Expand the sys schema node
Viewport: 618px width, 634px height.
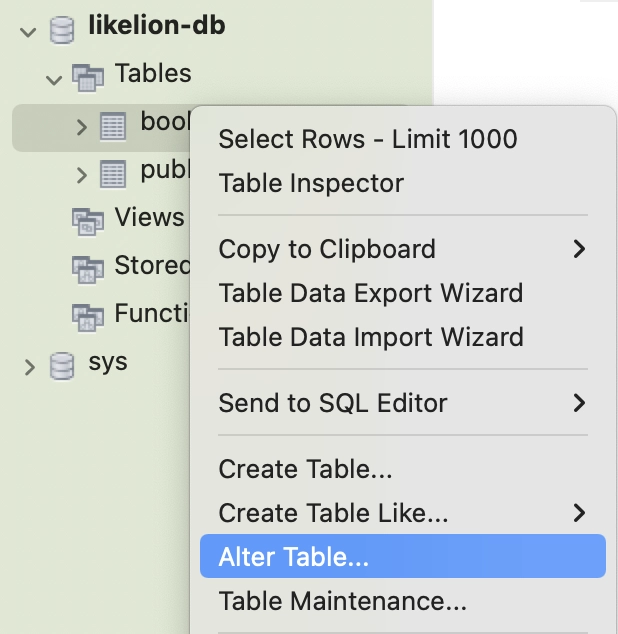click(x=29, y=365)
